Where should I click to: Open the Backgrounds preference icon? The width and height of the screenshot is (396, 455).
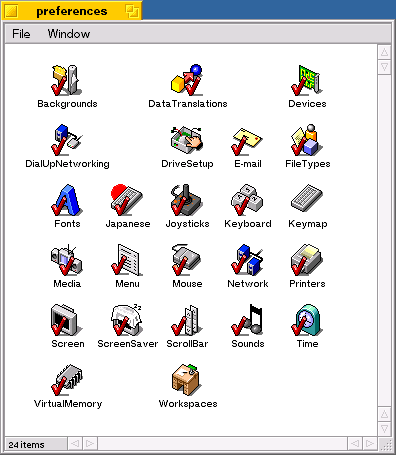tap(67, 80)
